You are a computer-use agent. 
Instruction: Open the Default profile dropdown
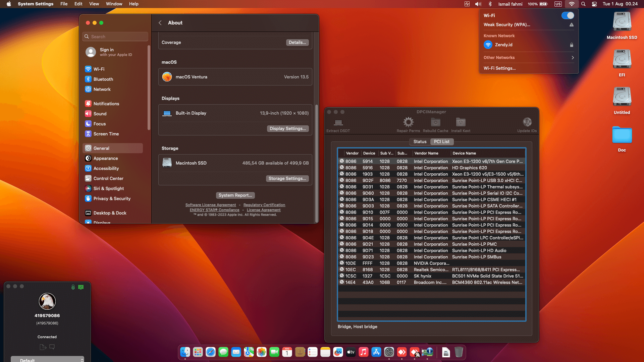click(47, 359)
